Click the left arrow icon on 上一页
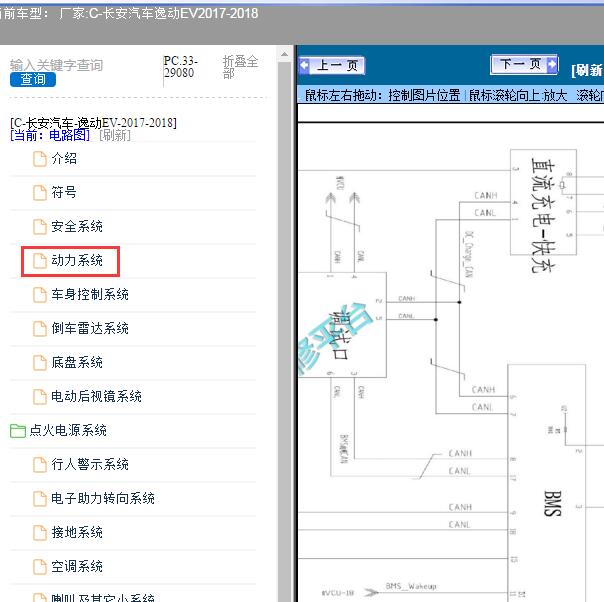Screen dimensions: 604x602 pyautogui.click(x=304, y=65)
